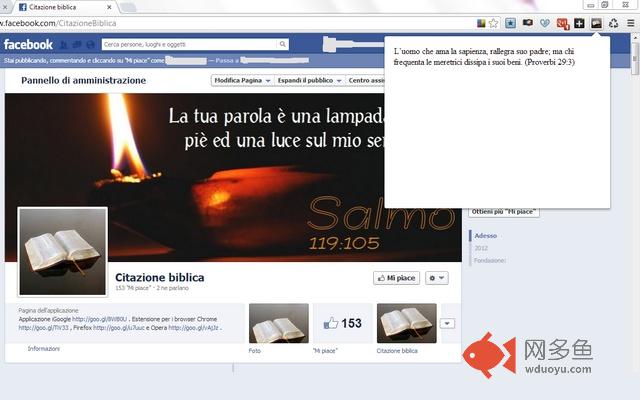Click the recycle arrows extension icon
640x400 pixels.
coord(612,23)
